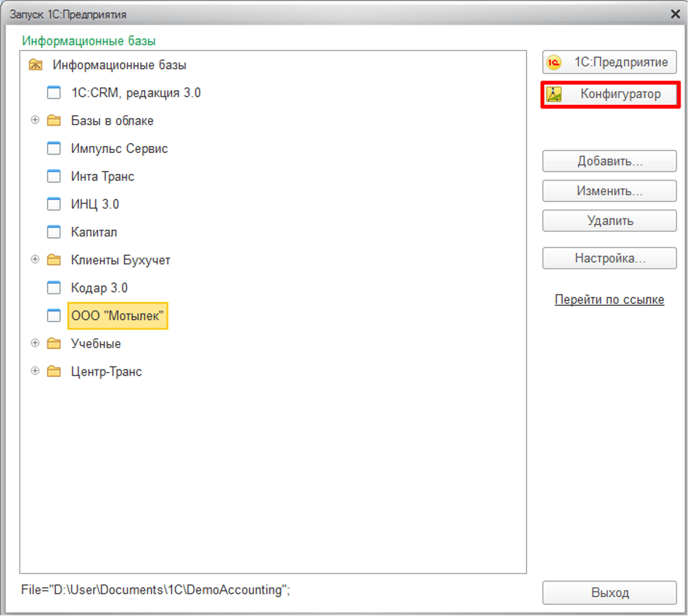Open the Конфигуратор
689x616 pixels.
[x=609, y=94]
